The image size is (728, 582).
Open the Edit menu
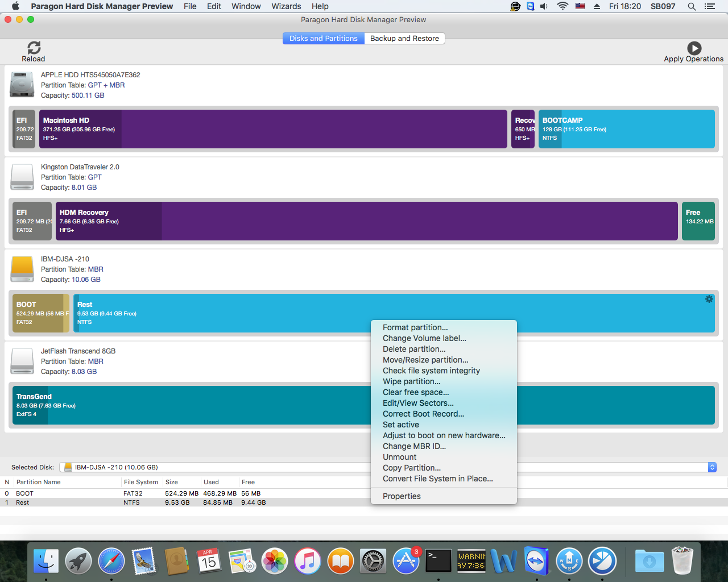214,6
